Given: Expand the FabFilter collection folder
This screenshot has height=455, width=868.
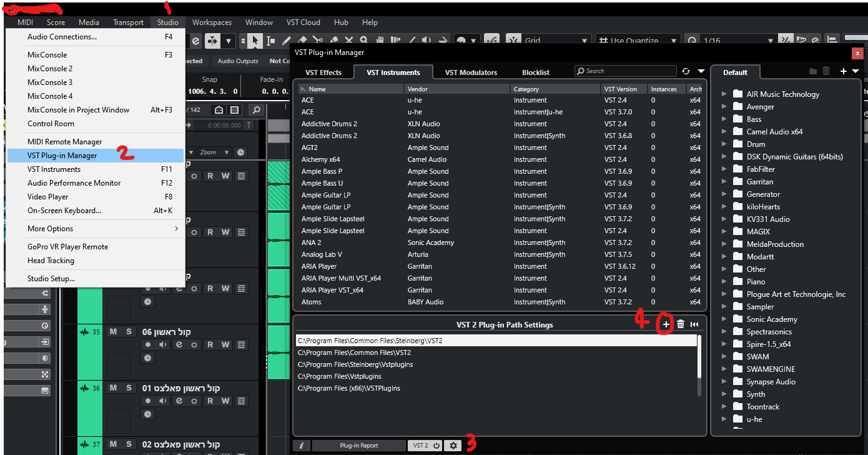Looking at the screenshot, I should (724, 169).
